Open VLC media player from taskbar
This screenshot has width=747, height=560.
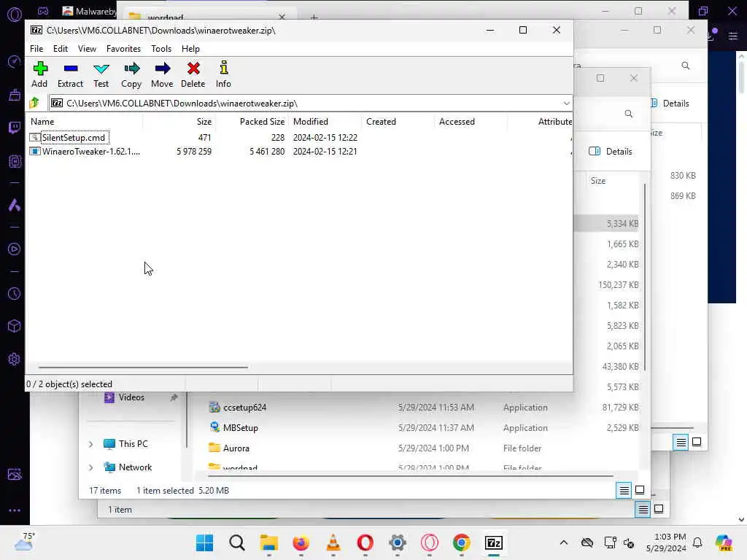click(333, 542)
